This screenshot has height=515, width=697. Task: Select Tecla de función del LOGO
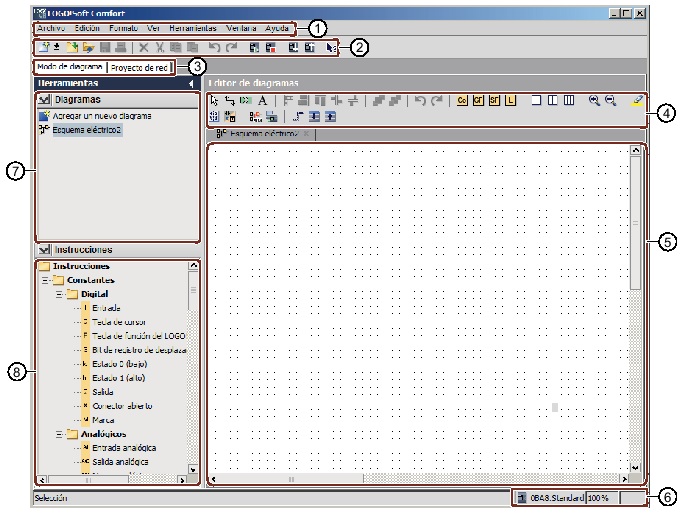[139, 336]
